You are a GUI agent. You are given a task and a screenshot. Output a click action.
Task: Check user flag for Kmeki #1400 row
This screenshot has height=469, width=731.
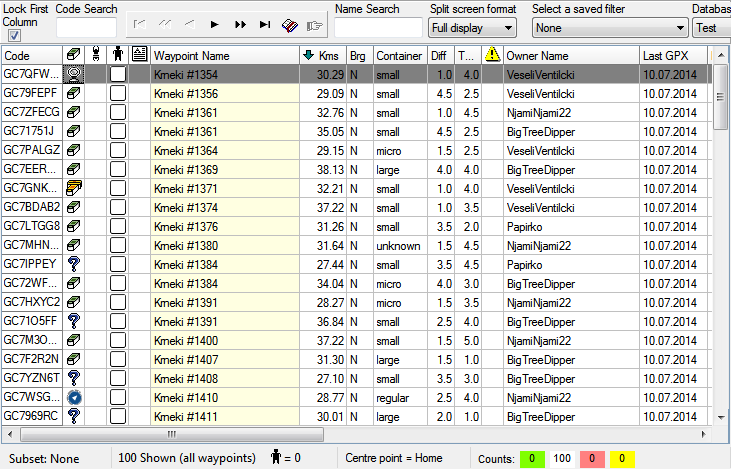click(118, 340)
